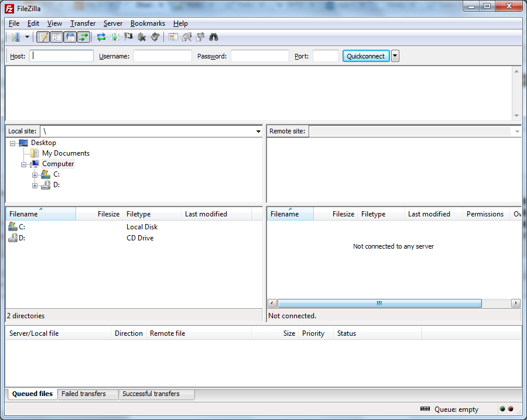Open the Site Manager icon
This screenshot has width=527, height=420.
(x=15, y=37)
